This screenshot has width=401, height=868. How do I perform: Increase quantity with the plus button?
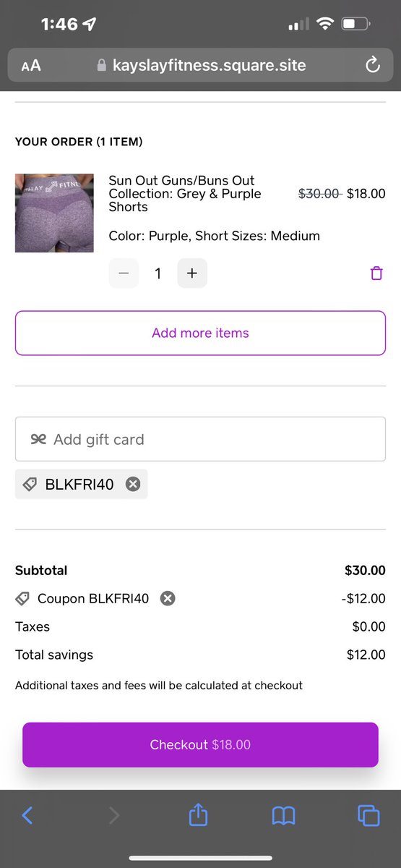(191, 273)
